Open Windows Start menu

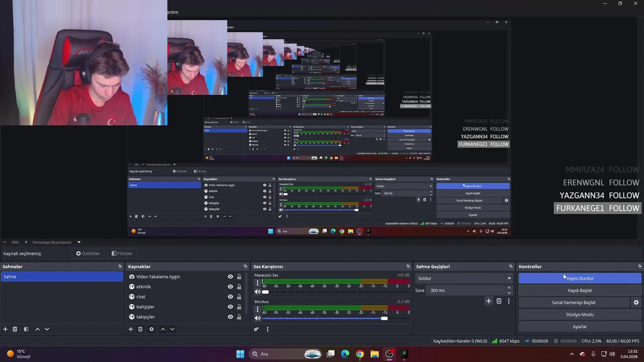[240, 354]
